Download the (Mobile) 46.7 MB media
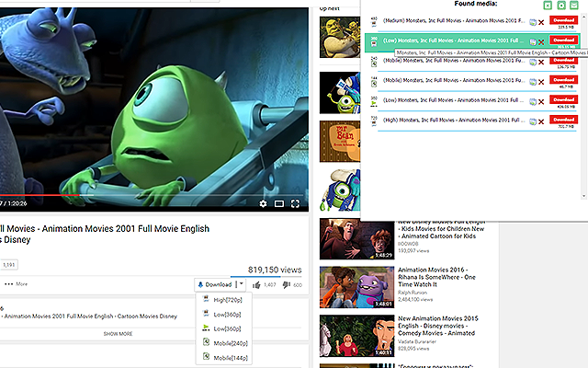Image resolution: width=588 pixels, height=368 pixels. [x=563, y=80]
